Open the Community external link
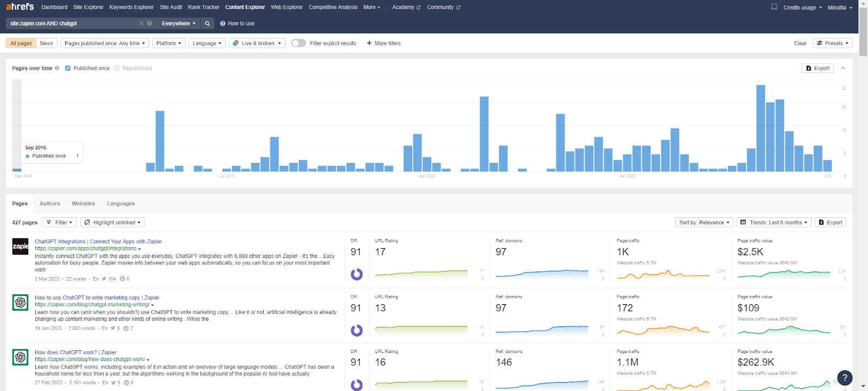Viewport: 868px width, 391px height. [444, 7]
